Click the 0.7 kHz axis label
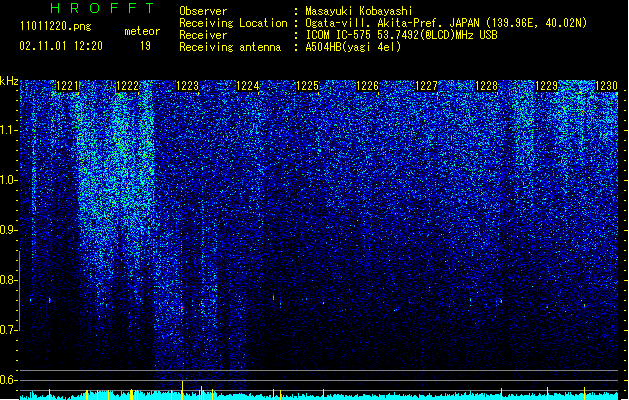Image resolution: width=629 pixels, height=400 pixels. tap(8, 330)
